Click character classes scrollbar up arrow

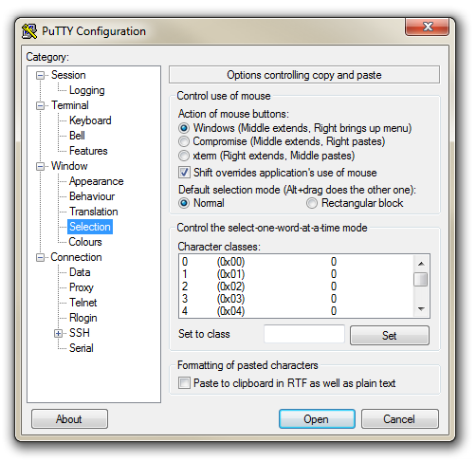[x=421, y=264]
